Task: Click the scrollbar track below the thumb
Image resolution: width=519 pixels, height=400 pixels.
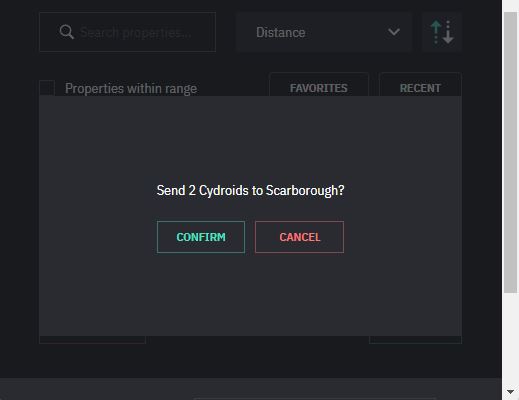Action: [510, 338]
